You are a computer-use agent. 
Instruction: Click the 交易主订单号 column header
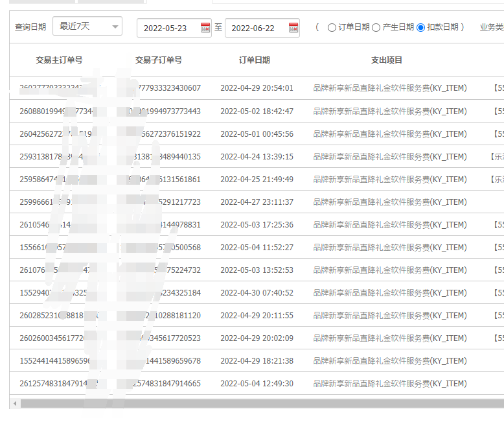click(x=59, y=60)
